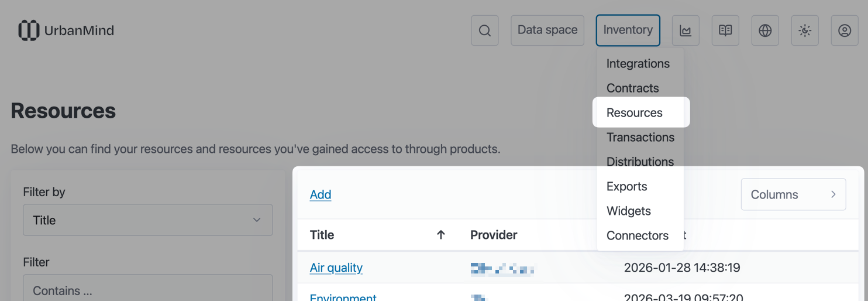This screenshot has width=868, height=301.
Task: Click the UrbanMind logo
Action: tap(66, 30)
